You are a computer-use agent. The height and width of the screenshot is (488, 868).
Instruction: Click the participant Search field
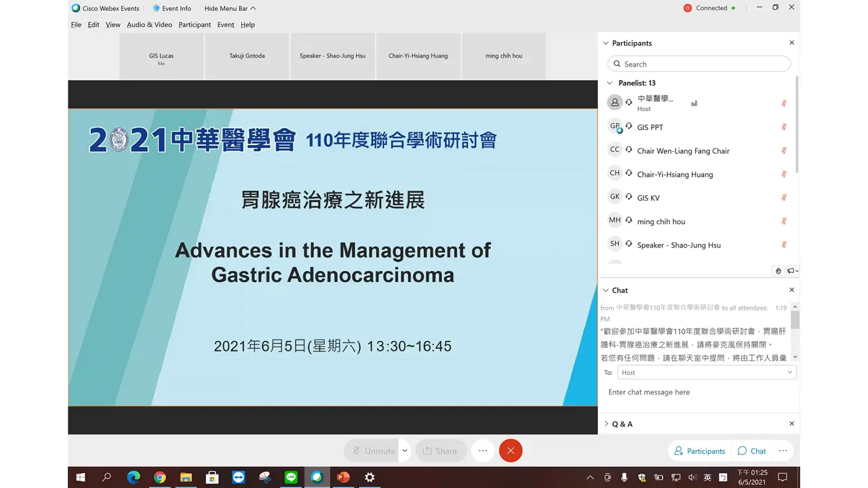(699, 64)
